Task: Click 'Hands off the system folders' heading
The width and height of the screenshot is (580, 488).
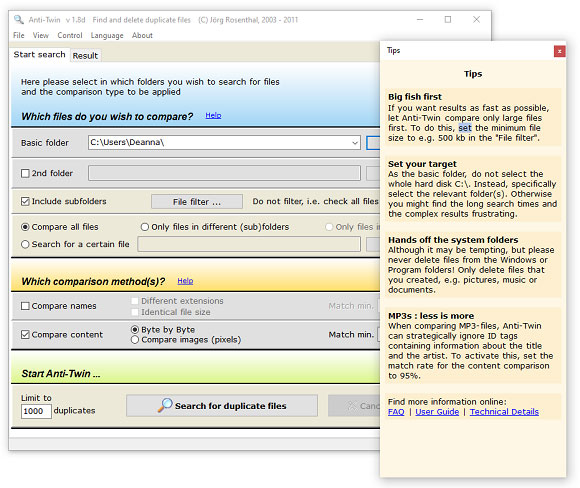Action: [x=453, y=240]
